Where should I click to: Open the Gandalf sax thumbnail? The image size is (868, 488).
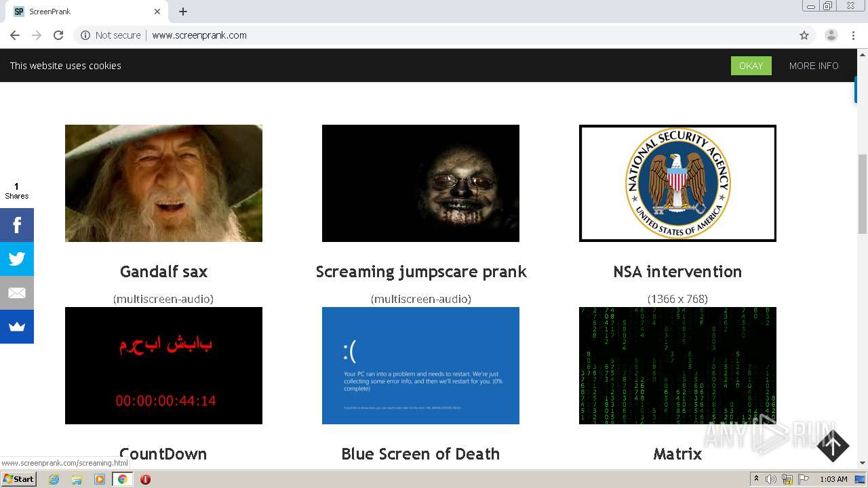[163, 183]
